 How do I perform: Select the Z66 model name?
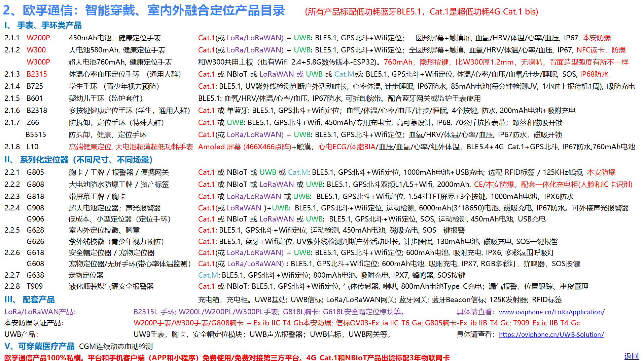pos(33,122)
